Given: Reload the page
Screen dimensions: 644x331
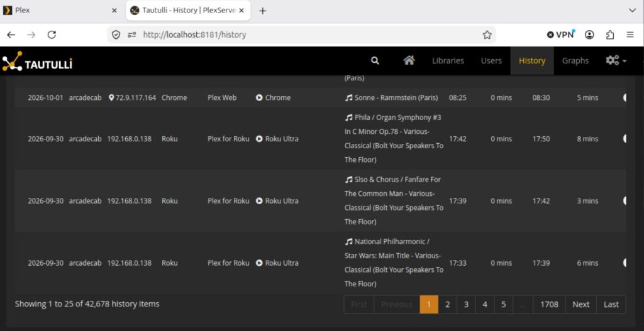Looking at the screenshot, I should pos(52,35).
